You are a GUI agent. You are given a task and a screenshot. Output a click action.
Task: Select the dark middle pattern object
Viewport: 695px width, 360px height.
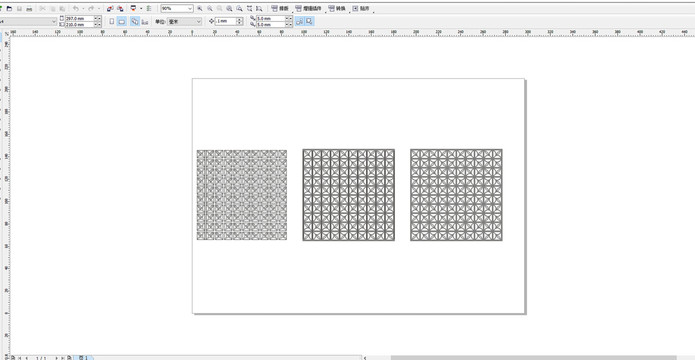pos(348,195)
